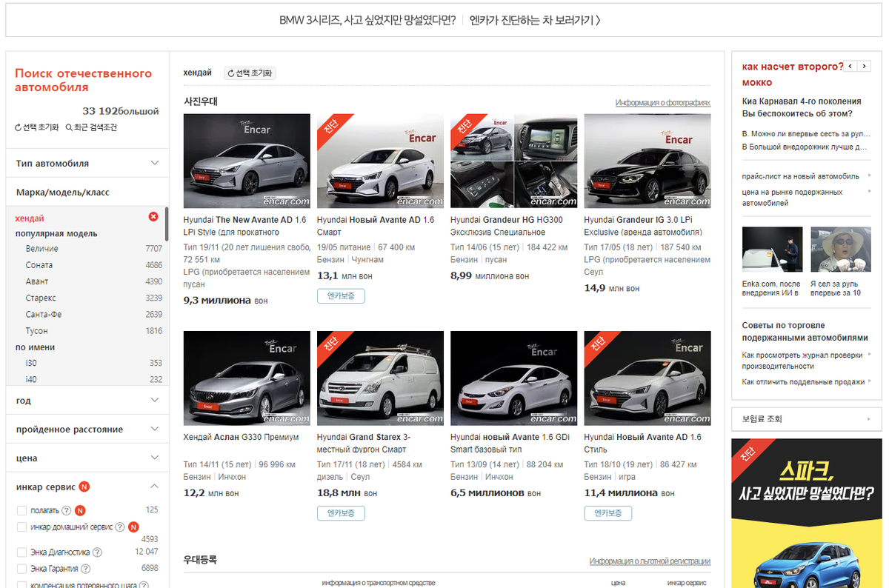Image resolution: width=889 pixels, height=588 pixels.
Task: Open Grandeur HG300 interior photo thumbnail
Action: click(513, 161)
